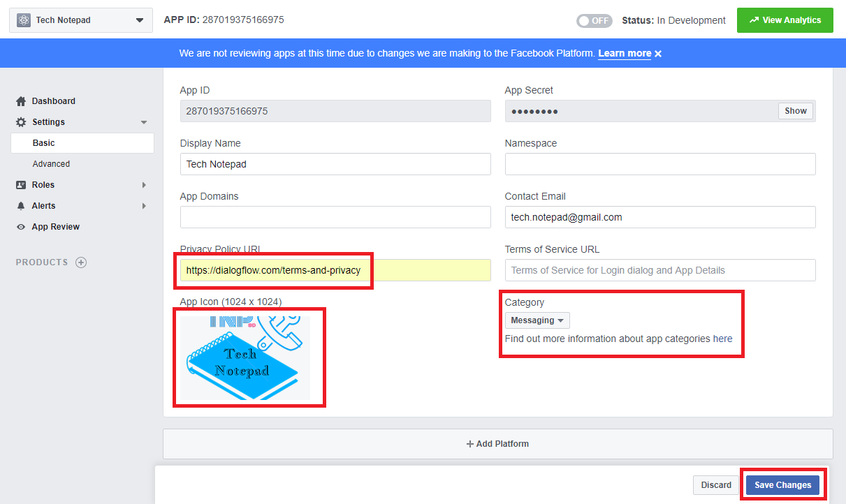Click the App Review eye icon
The image size is (846, 504).
click(21, 227)
